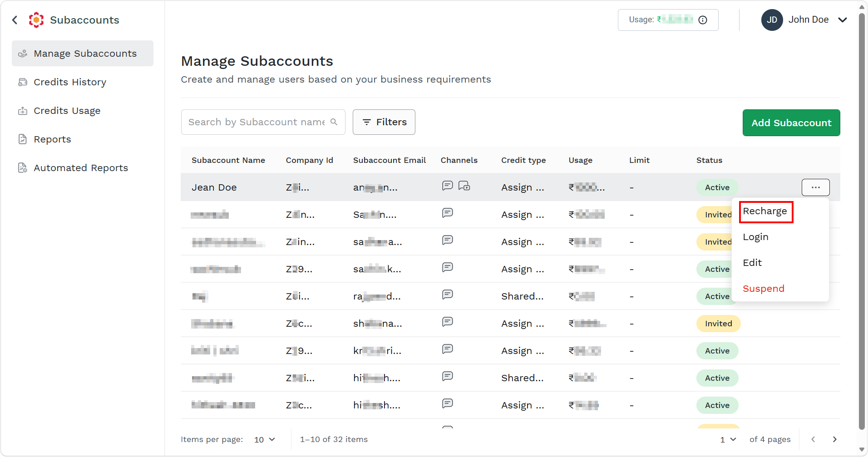The height and width of the screenshot is (457, 868).
Task: Click the Usage column header
Action: point(581,160)
